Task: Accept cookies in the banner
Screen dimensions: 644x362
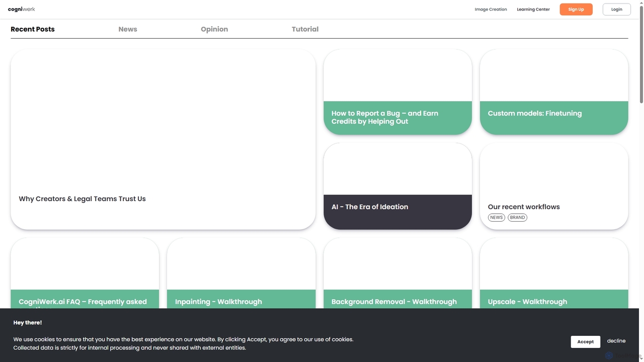Action: click(x=585, y=341)
